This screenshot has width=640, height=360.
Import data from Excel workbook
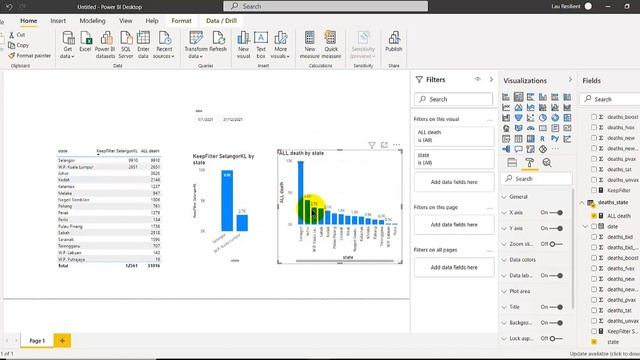(x=85, y=42)
